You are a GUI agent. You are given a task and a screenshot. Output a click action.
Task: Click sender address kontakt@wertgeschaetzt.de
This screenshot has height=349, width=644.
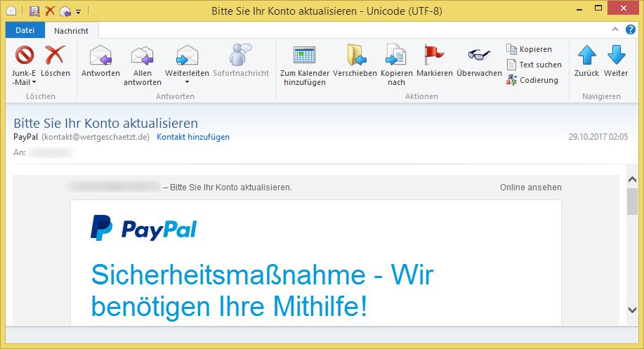96,137
